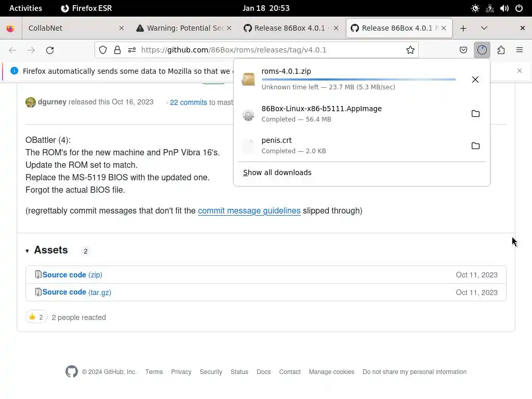The width and height of the screenshot is (532, 399).
Task: Show all downloads
Action: (277, 172)
